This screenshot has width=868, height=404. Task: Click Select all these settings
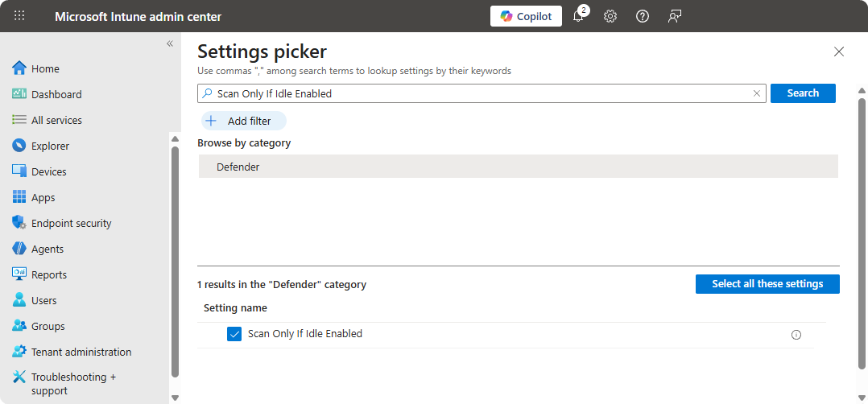[767, 284]
